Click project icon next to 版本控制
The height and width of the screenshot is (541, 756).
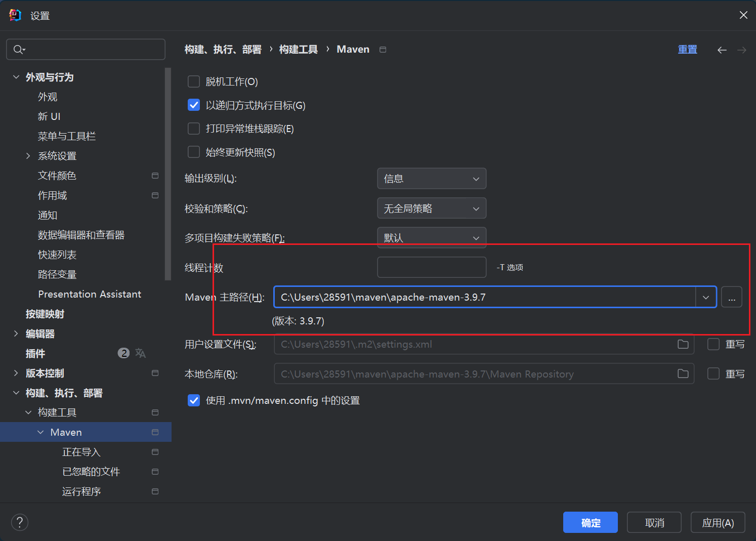[155, 373]
